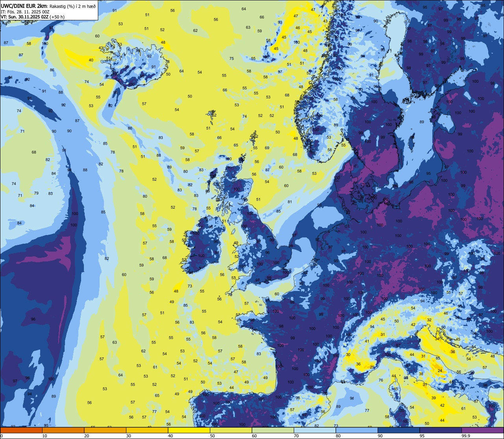Screen dimensions: 504x439
Task: Click the 0–10 dark orange legend swatch
Action: (x=21, y=430)
